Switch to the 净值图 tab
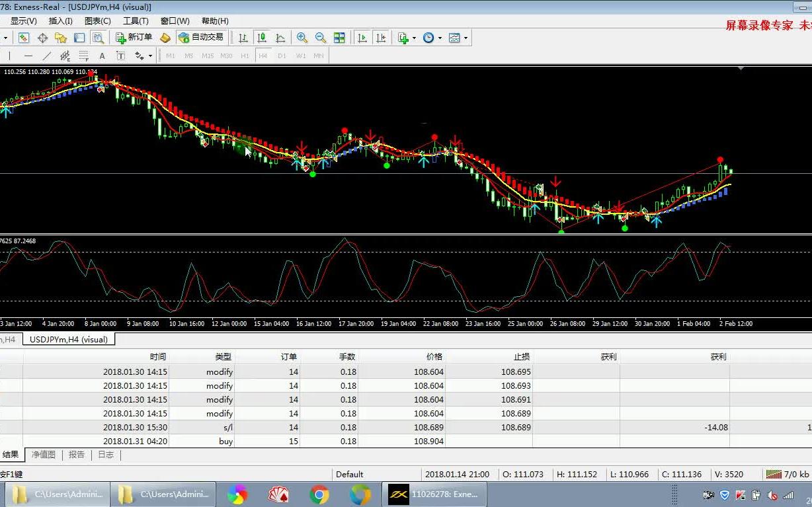812x507 pixels. click(44, 455)
